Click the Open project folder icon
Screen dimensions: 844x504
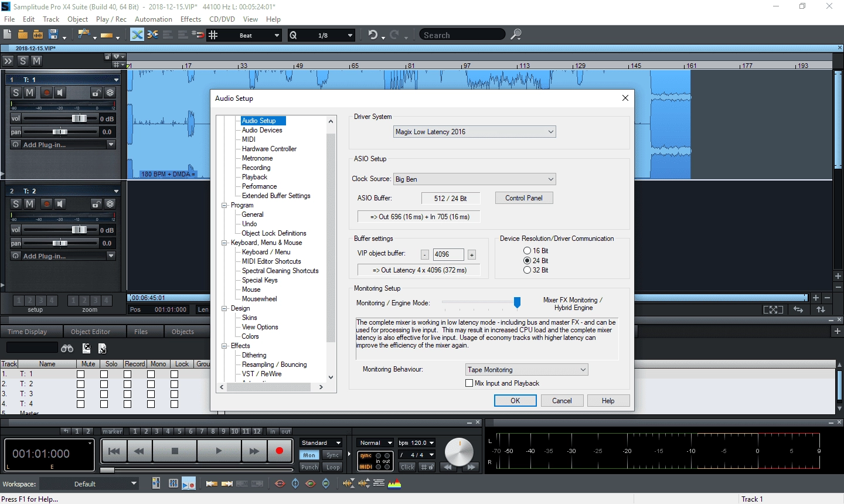pyautogui.click(x=23, y=35)
